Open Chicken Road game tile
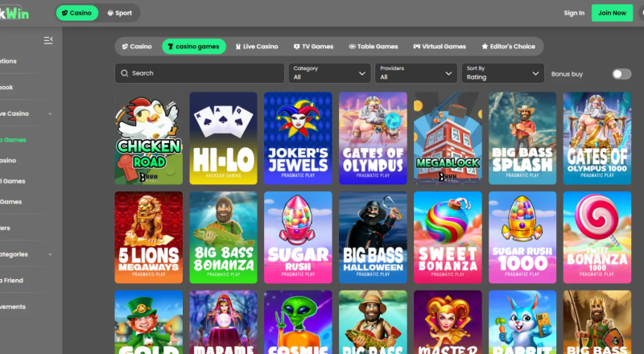644x354 pixels. 149,138
